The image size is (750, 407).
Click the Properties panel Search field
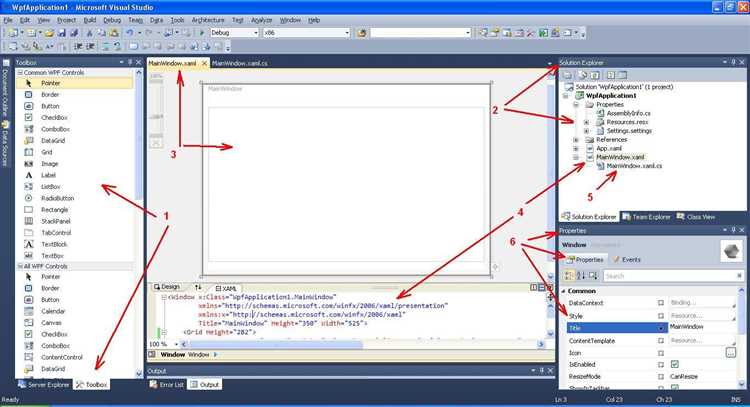tap(672, 276)
